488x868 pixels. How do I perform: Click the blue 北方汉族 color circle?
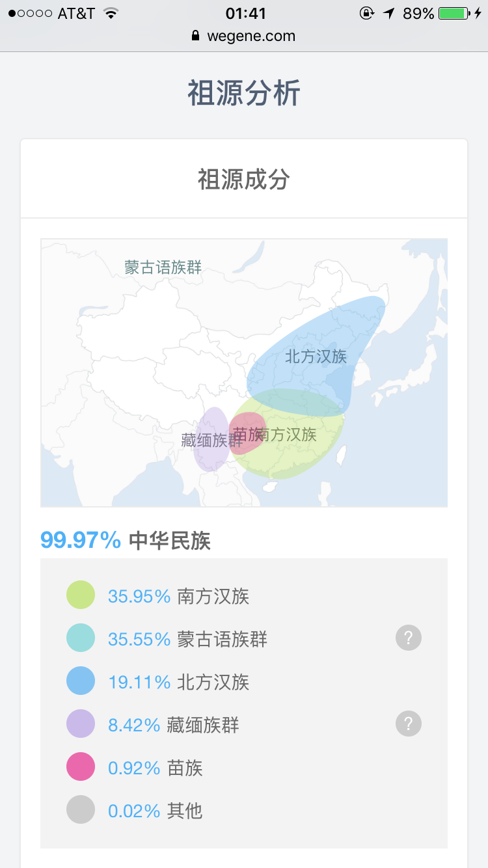click(81, 681)
